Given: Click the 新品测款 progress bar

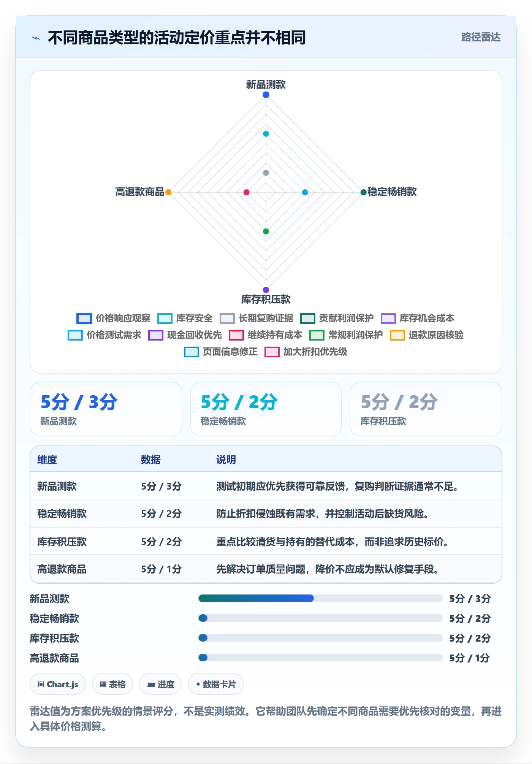Looking at the screenshot, I should 320,598.
